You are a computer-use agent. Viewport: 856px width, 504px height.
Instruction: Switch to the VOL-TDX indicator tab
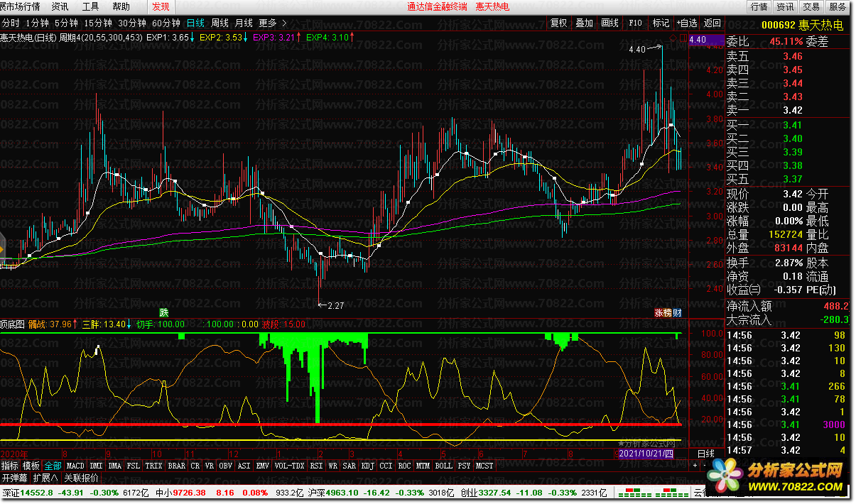coord(289,466)
